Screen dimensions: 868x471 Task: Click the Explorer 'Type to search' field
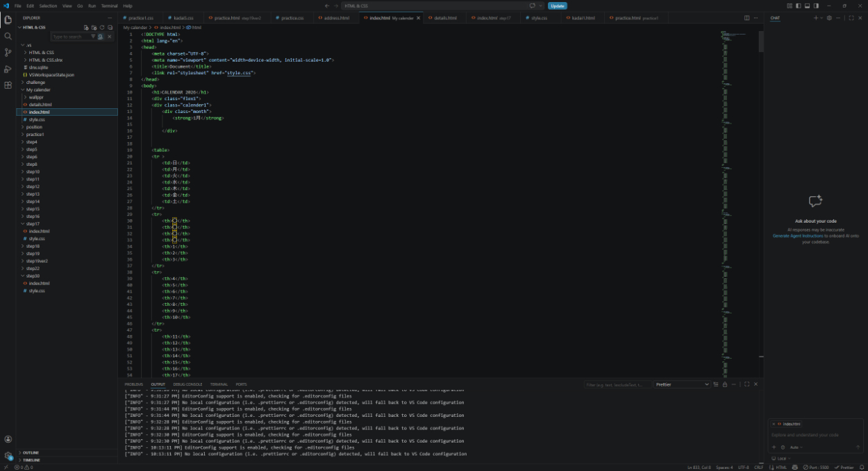pyautogui.click(x=69, y=36)
